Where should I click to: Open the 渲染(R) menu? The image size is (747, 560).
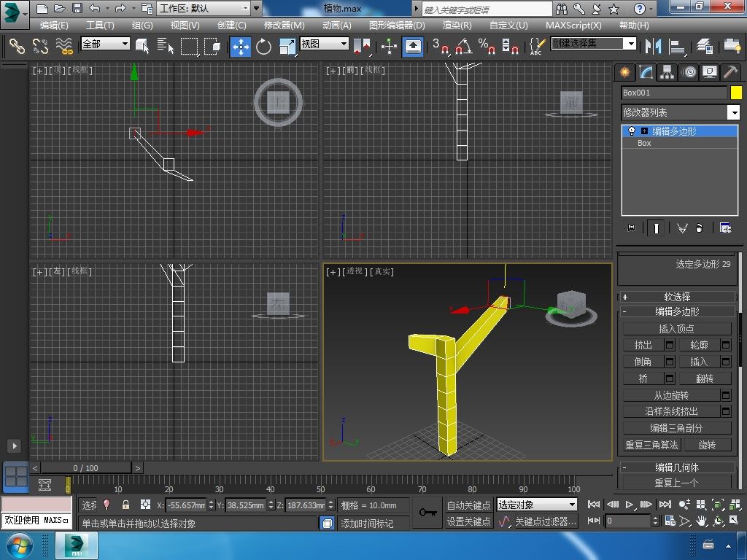(x=457, y=25)
